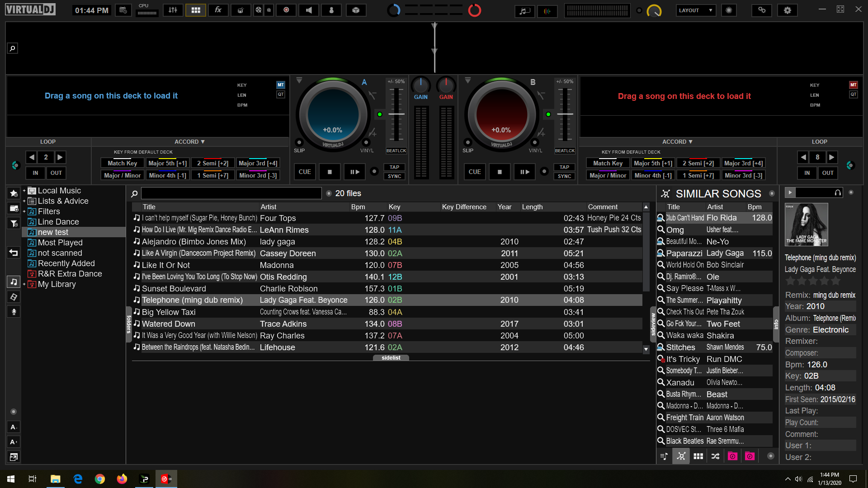Open the settings gear icon

pos(788,10)
